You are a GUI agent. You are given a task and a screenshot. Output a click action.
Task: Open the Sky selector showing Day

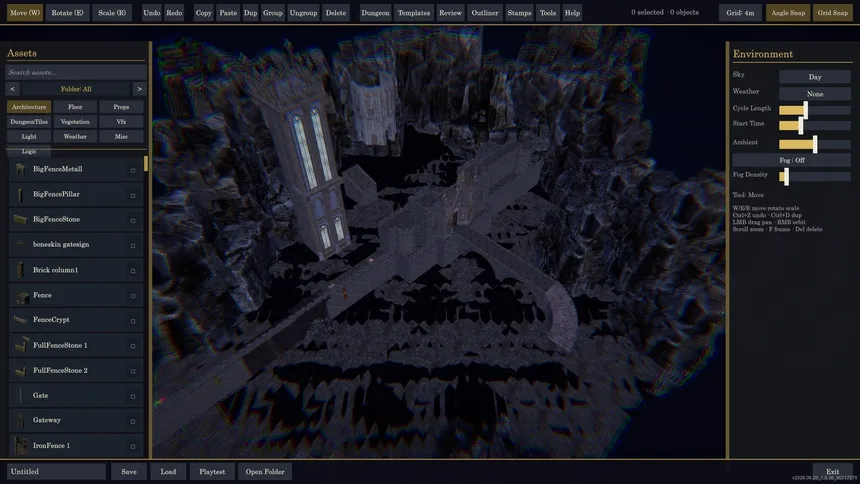click(814, 77)
